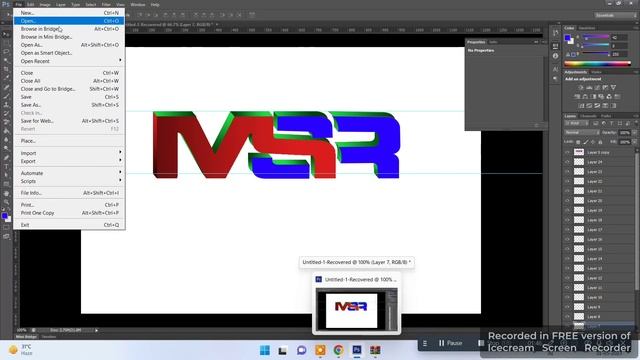
Task: Choose Print... from the File menu
Action: click(x=69, y=205)
